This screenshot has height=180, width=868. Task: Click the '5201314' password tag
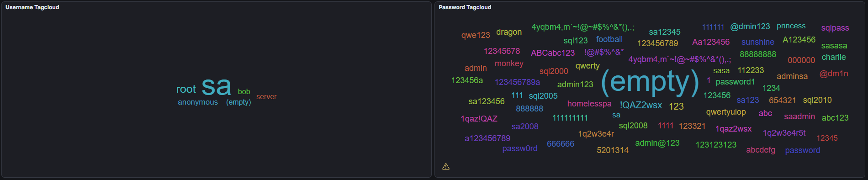pos(613,150)
